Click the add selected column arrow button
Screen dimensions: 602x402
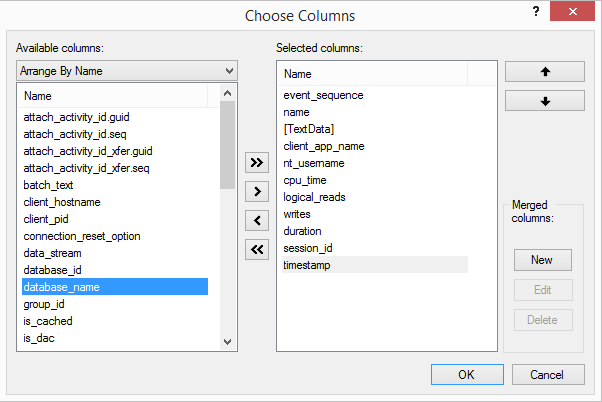coord(257,191)
